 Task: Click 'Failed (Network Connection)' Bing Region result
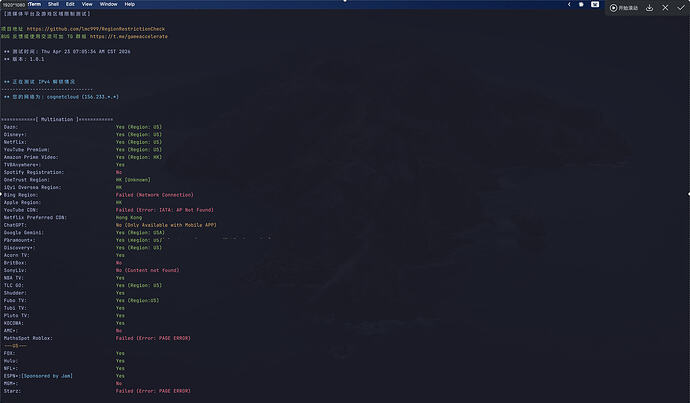point(155,195)
